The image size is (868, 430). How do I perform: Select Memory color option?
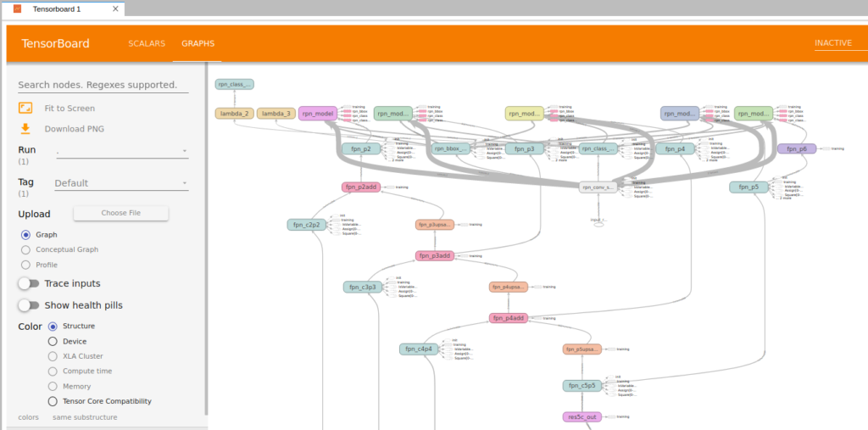(x=53, y=386)
